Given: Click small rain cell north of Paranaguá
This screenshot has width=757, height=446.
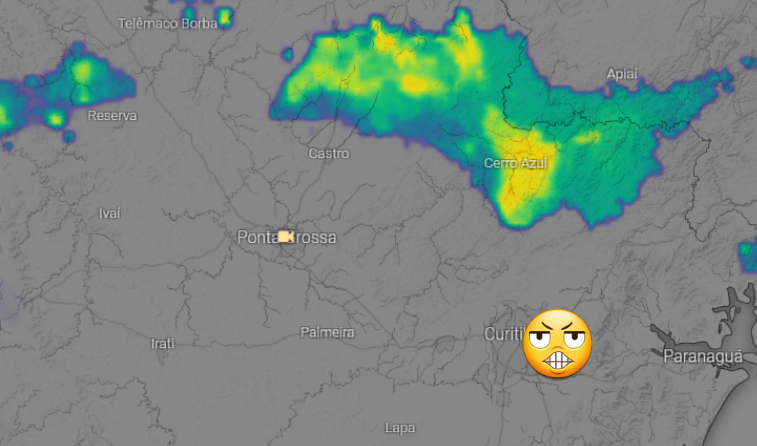Looking at the screenshot, I should pos(748,256).
